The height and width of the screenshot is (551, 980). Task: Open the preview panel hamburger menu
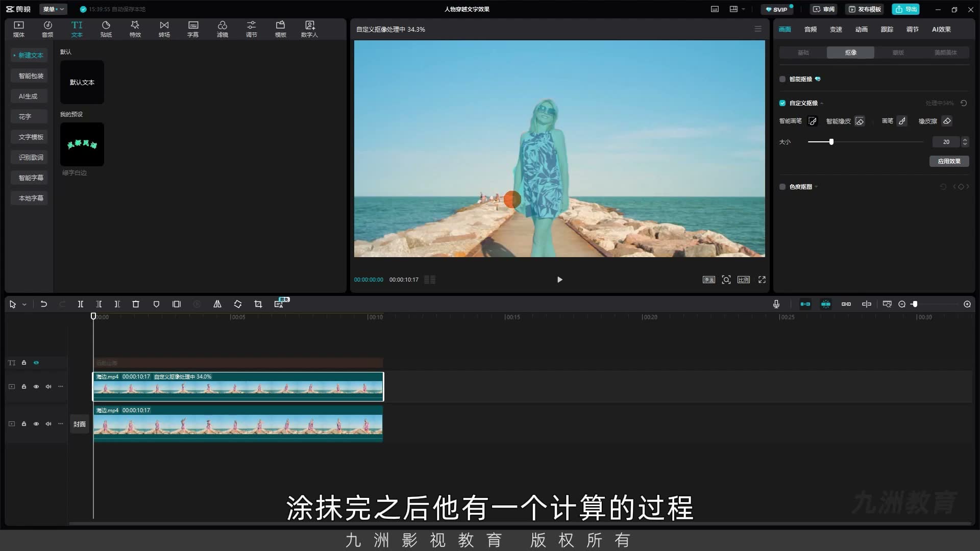click(758, 29)
